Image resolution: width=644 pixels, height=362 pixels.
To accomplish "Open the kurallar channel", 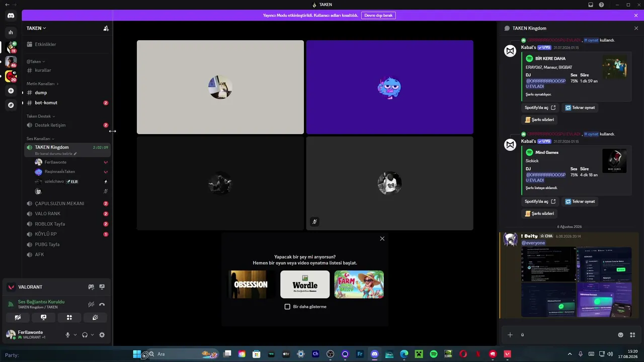I will (x=67, y=70).
